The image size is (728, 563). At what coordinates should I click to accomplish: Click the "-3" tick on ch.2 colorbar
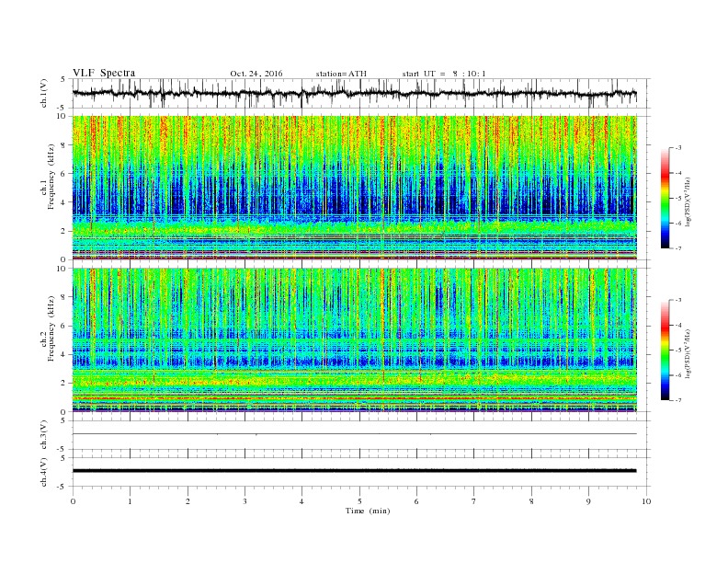pos(678,300)
